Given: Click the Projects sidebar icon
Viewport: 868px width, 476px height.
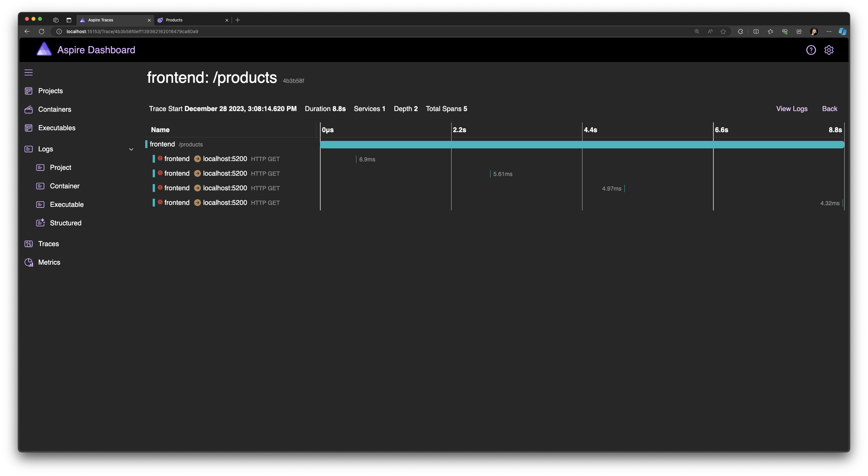Looking at the screenshot, I should pyautogui.click(x=29, y=91).
